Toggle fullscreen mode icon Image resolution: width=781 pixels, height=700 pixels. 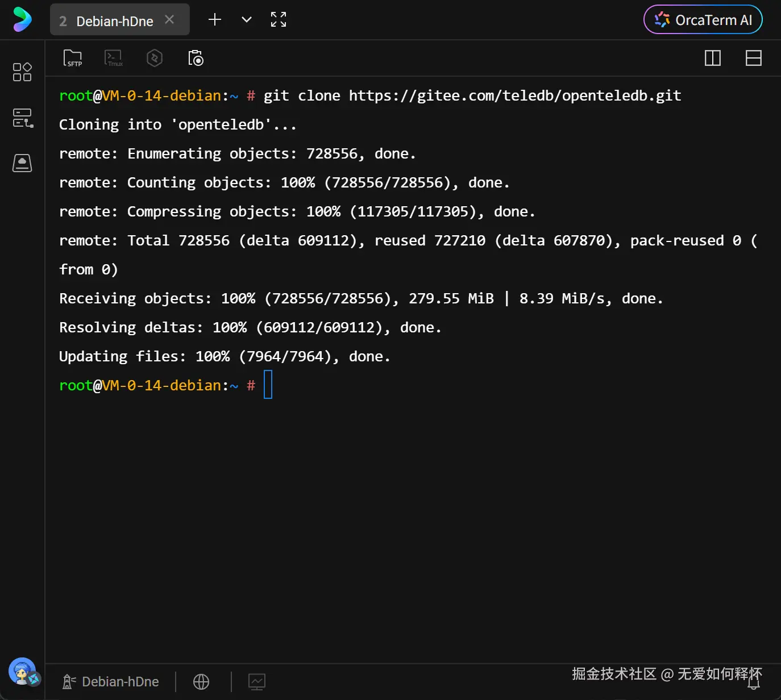pos(279,20)
